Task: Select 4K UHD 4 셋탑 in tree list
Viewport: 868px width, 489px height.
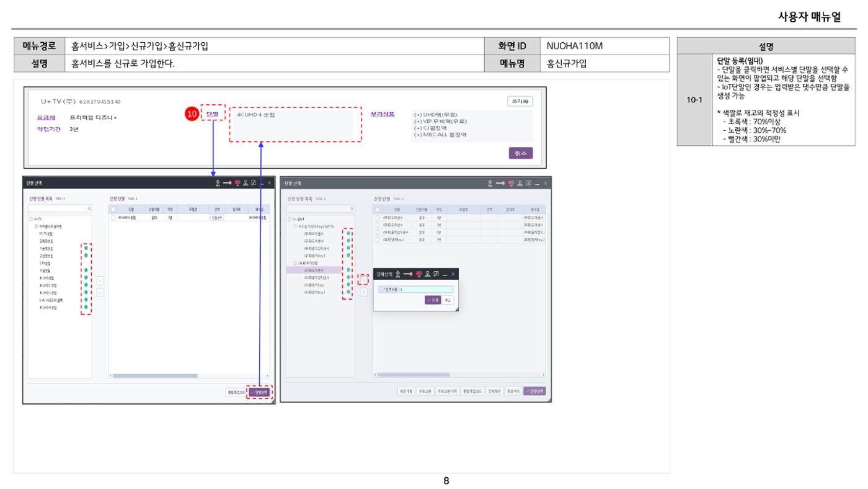Action: click(x=48, y=308)
